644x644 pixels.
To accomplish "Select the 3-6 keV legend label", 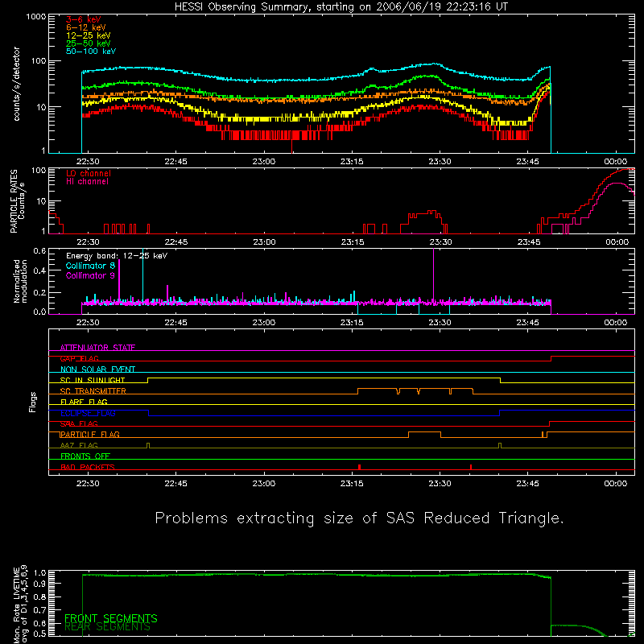I will pos(84,19).
